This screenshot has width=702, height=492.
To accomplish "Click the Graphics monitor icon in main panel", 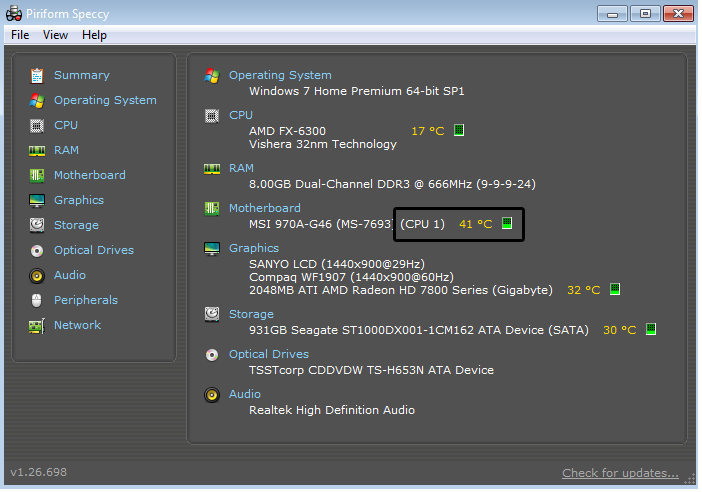I will click(212, 249).
